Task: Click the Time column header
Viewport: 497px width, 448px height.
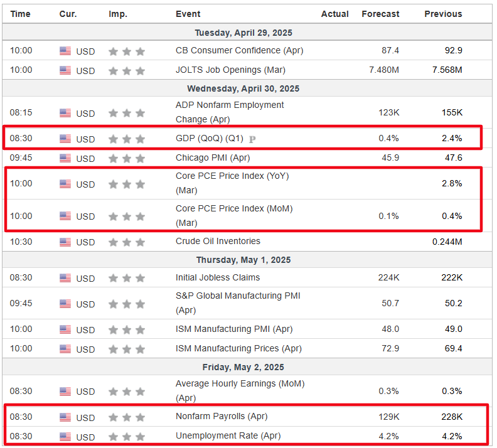Action: (20, 14)
